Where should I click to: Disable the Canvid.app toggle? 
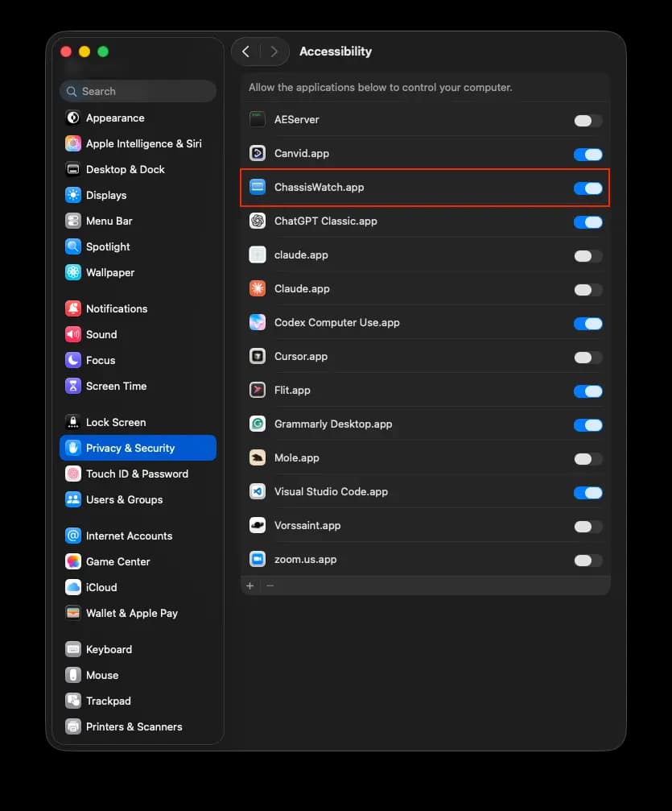coord(587,154)
